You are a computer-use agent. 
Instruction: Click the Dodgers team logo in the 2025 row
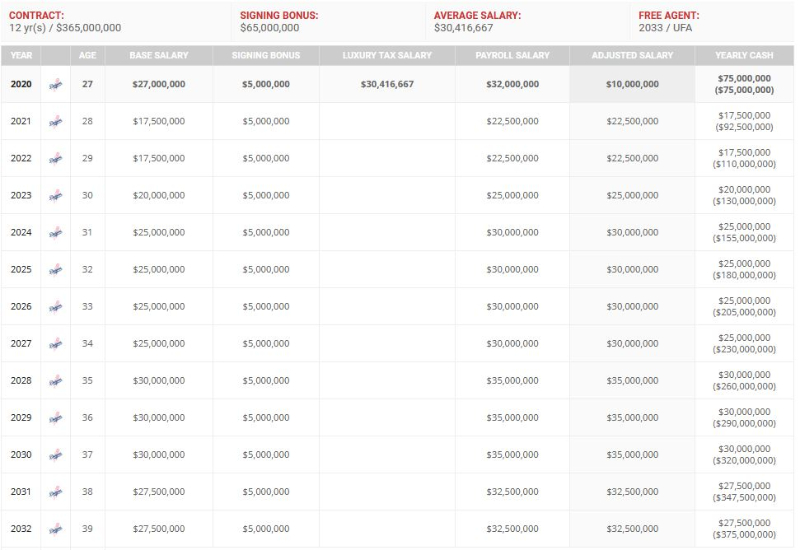[56, 270]
